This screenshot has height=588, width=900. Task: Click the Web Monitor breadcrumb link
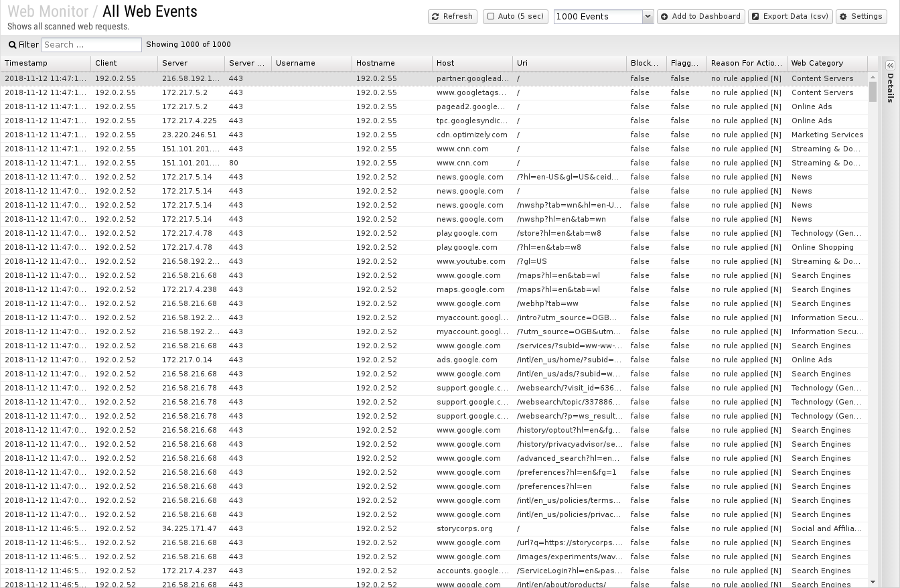[x=48, y=11]
